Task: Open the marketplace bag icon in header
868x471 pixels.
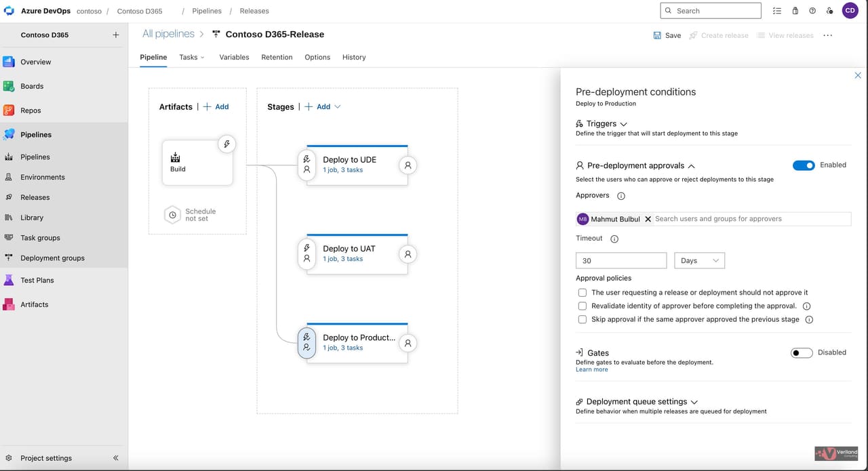Action: [795, 11]
